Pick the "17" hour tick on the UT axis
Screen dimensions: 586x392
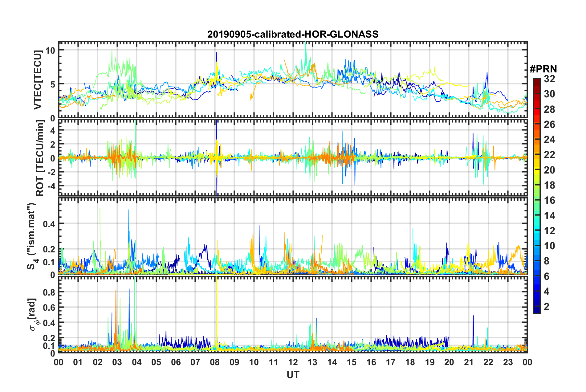tap(391, 362)
